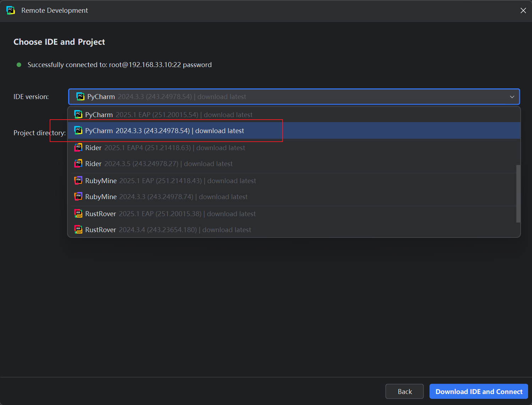The image size is (532, 405).
Task: Click the 'Project directory:' label
Action: click(40, 133)
